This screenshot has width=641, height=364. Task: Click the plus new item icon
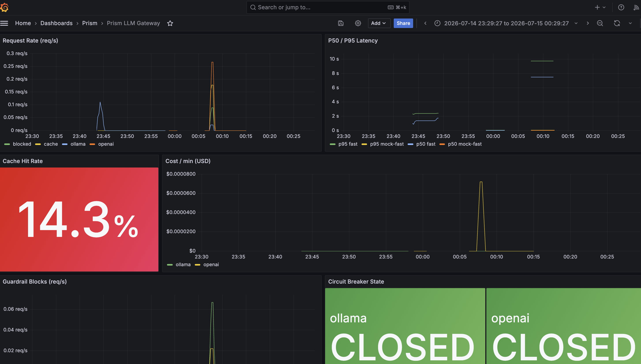[x=597, y=7]
